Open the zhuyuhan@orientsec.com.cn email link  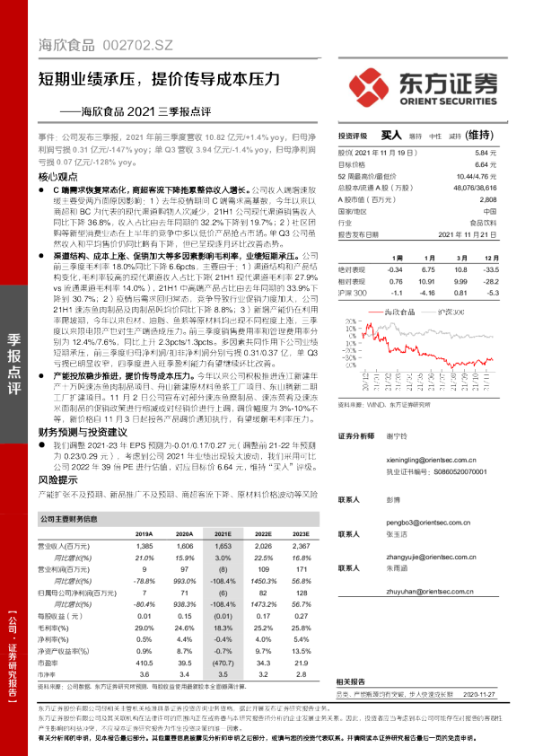tap(429, 591)
